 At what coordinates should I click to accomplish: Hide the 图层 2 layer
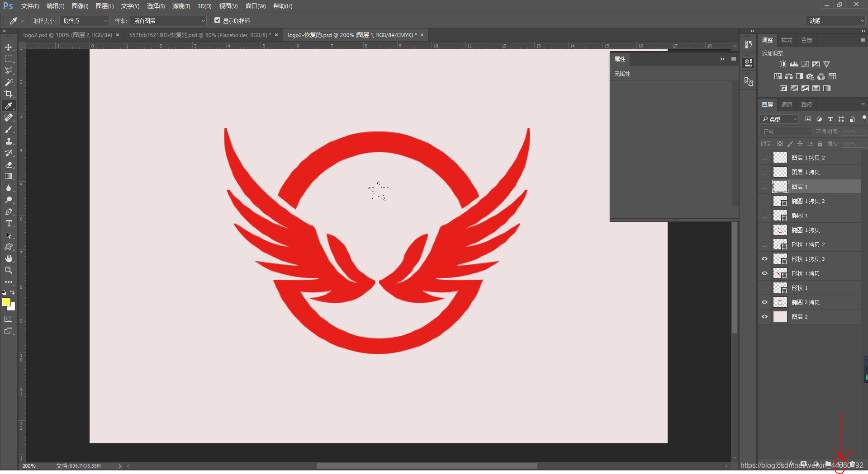tap(764, 317)
